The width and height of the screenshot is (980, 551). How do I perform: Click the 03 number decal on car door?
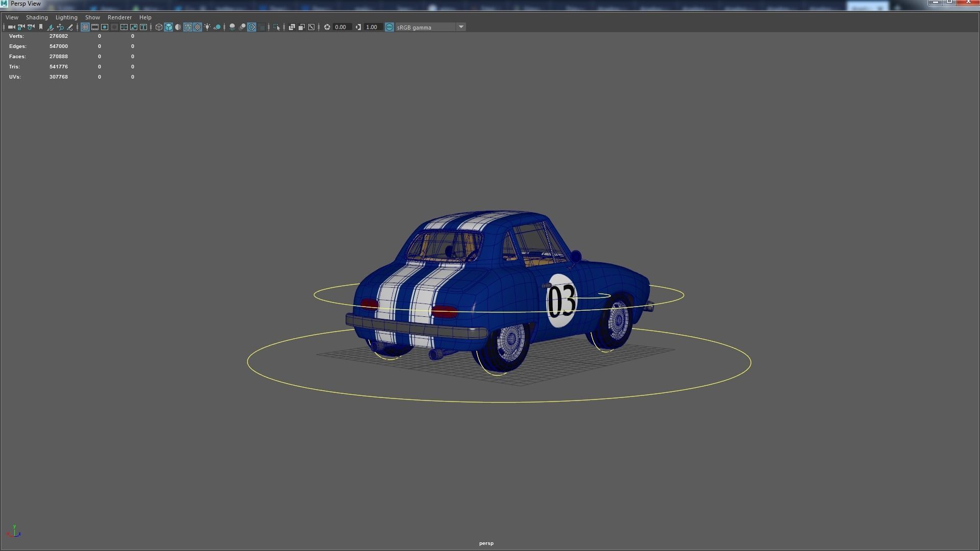pos(561,300)
